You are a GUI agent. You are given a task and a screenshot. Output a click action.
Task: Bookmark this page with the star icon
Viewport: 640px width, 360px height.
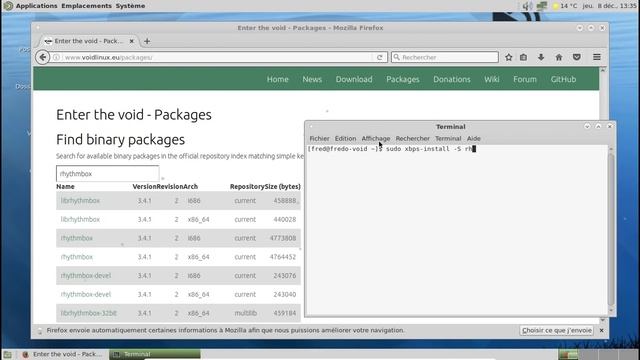click(509, 57)
